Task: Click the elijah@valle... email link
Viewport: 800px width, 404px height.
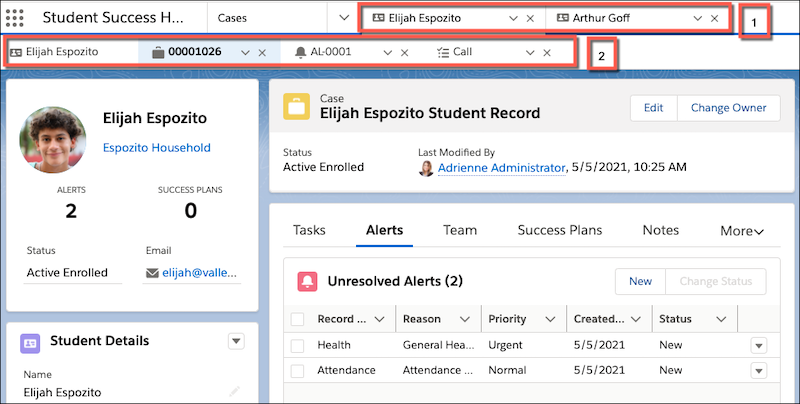Action: pyautogui.click(x=199, y=273)
